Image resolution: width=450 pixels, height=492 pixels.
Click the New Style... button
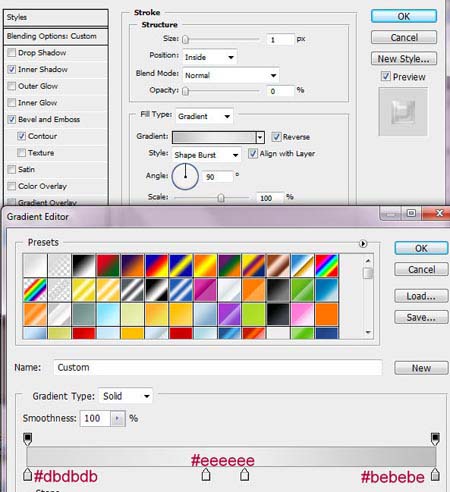pos(404,59)
